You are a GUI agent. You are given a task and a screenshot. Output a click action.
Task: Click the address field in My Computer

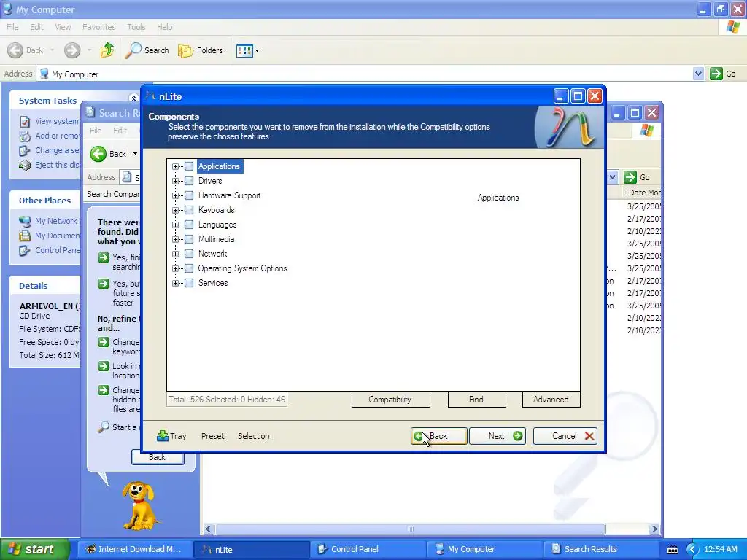[365, 74]
